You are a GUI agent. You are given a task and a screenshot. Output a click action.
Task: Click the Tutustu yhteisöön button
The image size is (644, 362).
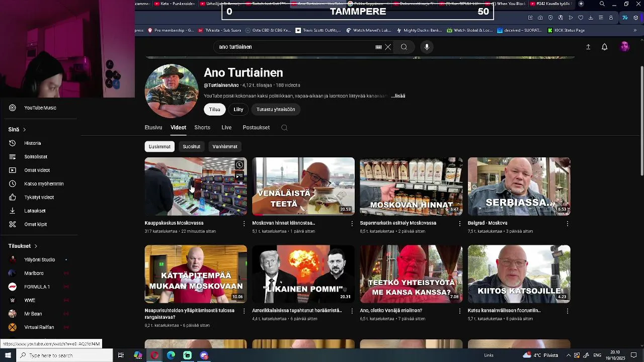(x=276, y=109)
